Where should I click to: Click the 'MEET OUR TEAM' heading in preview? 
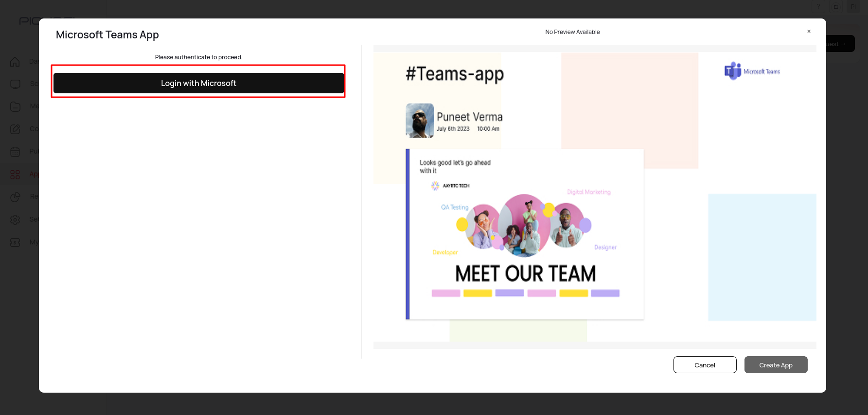pyautogui.click(x=525, y=274)
